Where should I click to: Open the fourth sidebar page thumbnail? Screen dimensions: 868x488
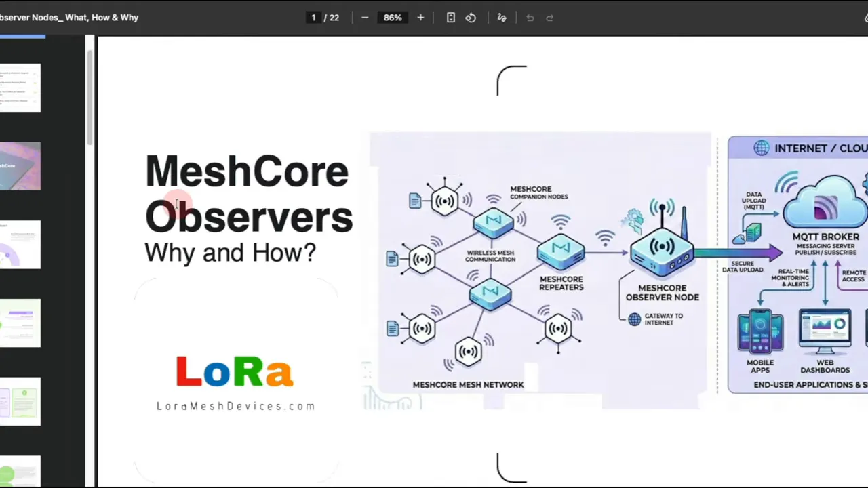20,323
